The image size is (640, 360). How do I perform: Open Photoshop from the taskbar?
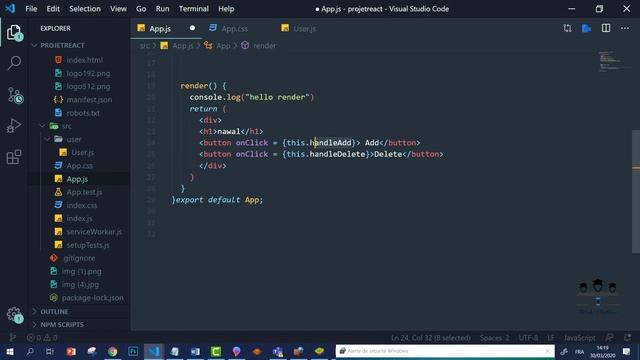133,351
